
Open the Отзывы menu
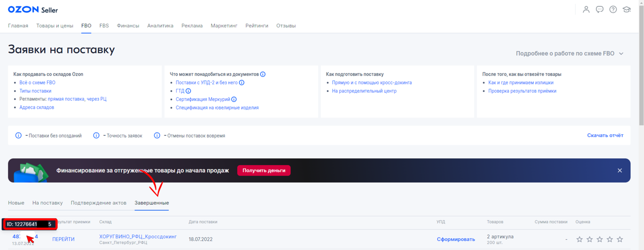tap(286, 26)
